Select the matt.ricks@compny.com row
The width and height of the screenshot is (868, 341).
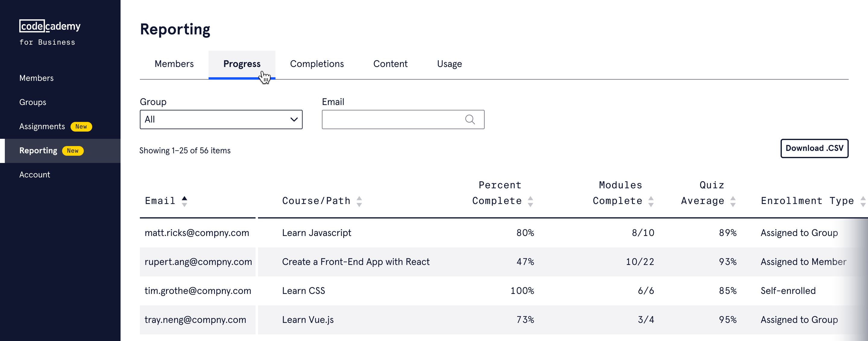click(197, 233)
